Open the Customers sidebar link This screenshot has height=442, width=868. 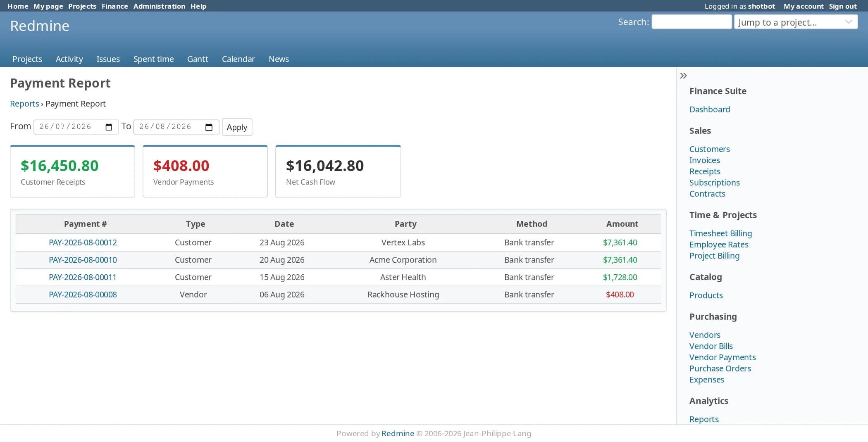[709, 149]
